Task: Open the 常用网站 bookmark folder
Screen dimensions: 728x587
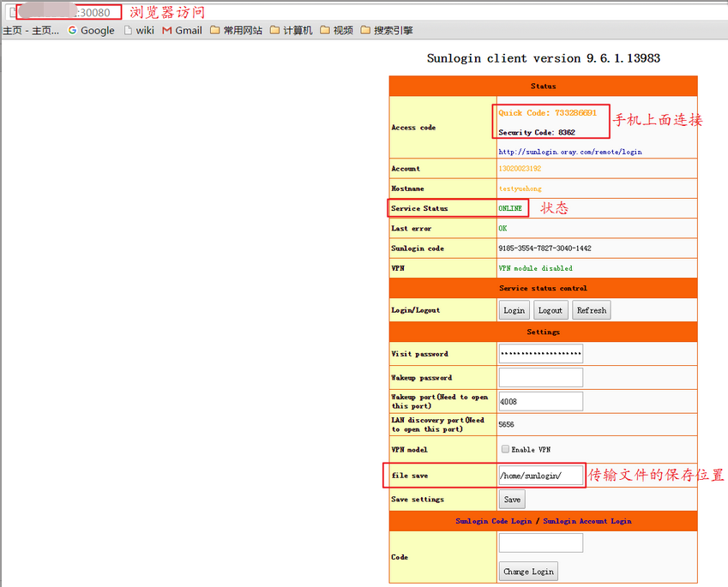Action: point(237,31)
